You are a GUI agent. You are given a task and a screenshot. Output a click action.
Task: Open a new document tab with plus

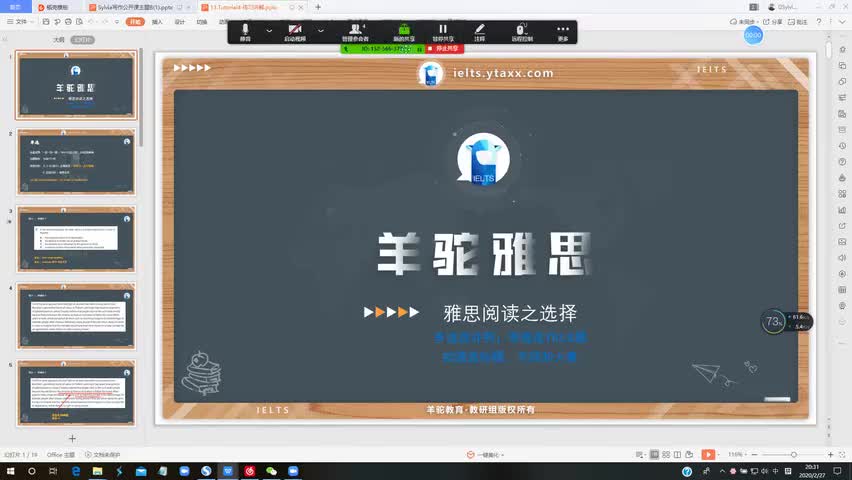(x=318, y=7)
